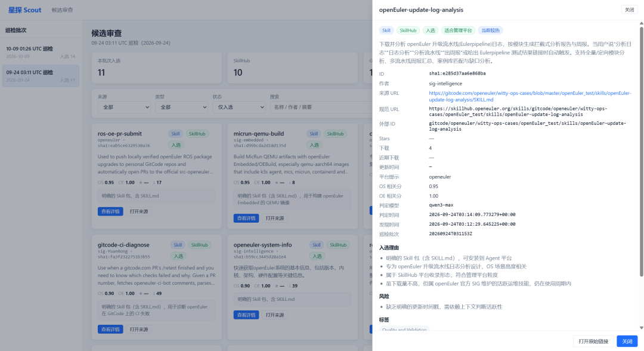
Task: Click the 星探 Scout logo
Action: pyautogui.click(x=24, y=10)
